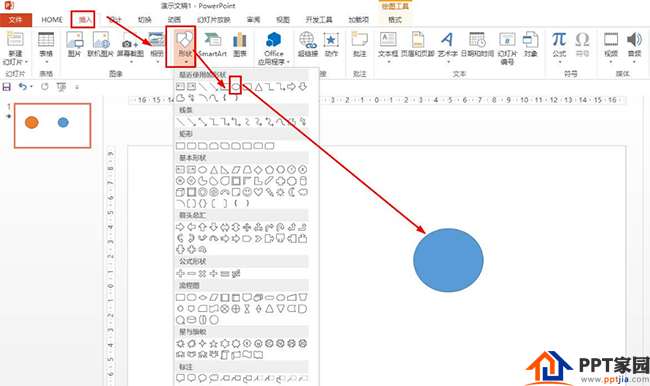Start slideshow from beginning quick-access icon
650x386 pixels.
pos(61,87)
